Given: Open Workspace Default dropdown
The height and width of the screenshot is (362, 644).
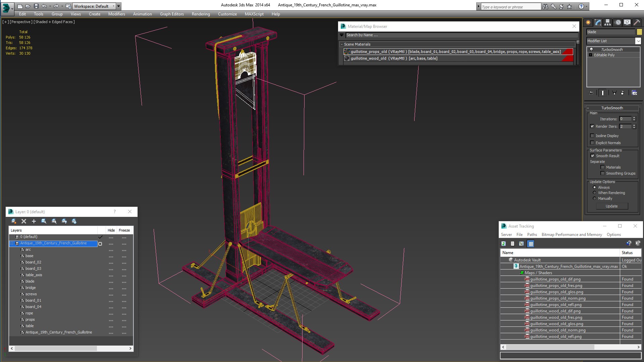Looking at the screenshot, I should (113, 6).
